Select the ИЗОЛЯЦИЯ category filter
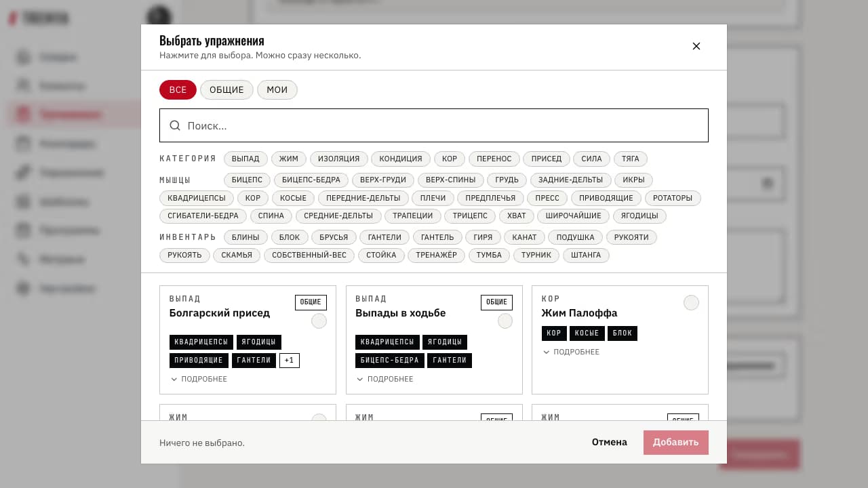This screenshot has height=488, width=868. tap(339, 159)
